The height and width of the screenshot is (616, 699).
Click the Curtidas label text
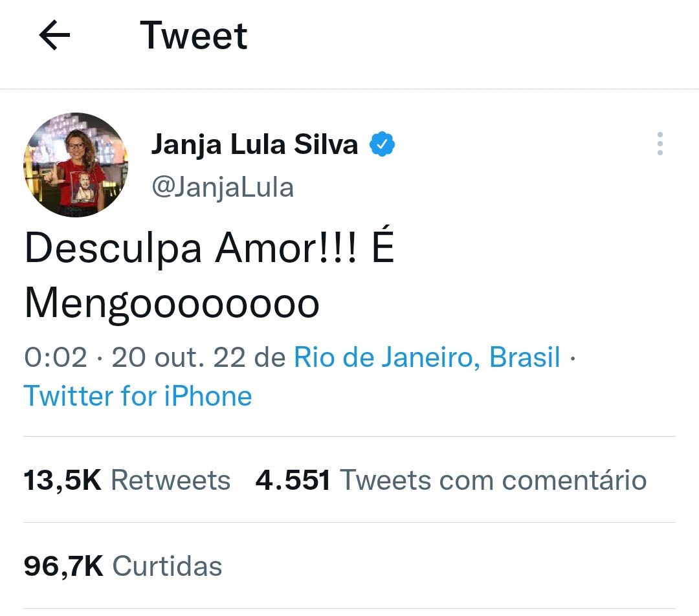(x=167, y=566)
